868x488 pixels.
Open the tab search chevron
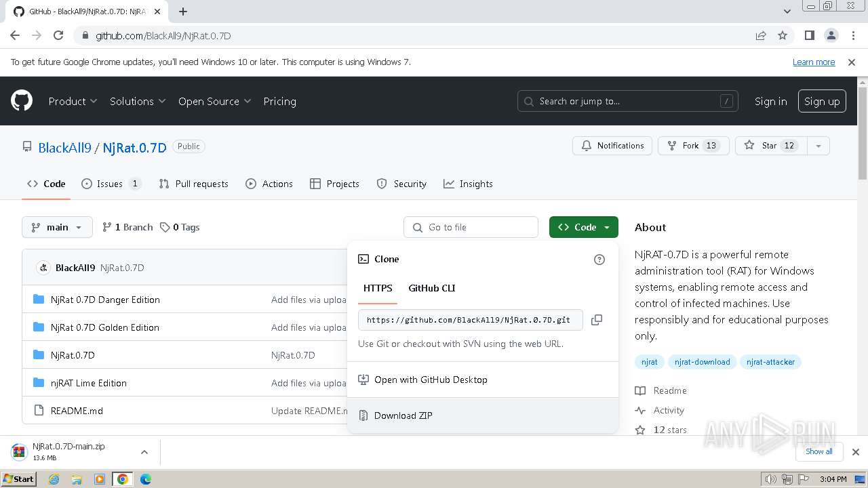tap(787, 12)
